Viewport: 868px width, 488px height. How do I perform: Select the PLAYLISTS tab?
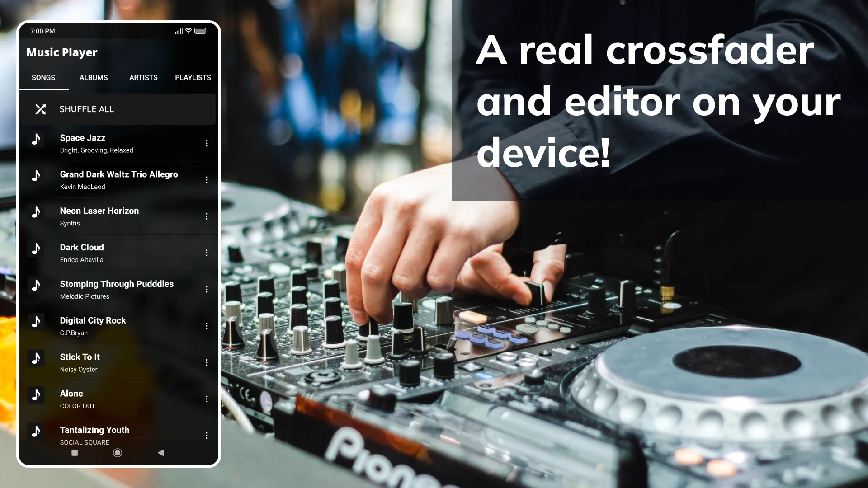tap(193, 77)
